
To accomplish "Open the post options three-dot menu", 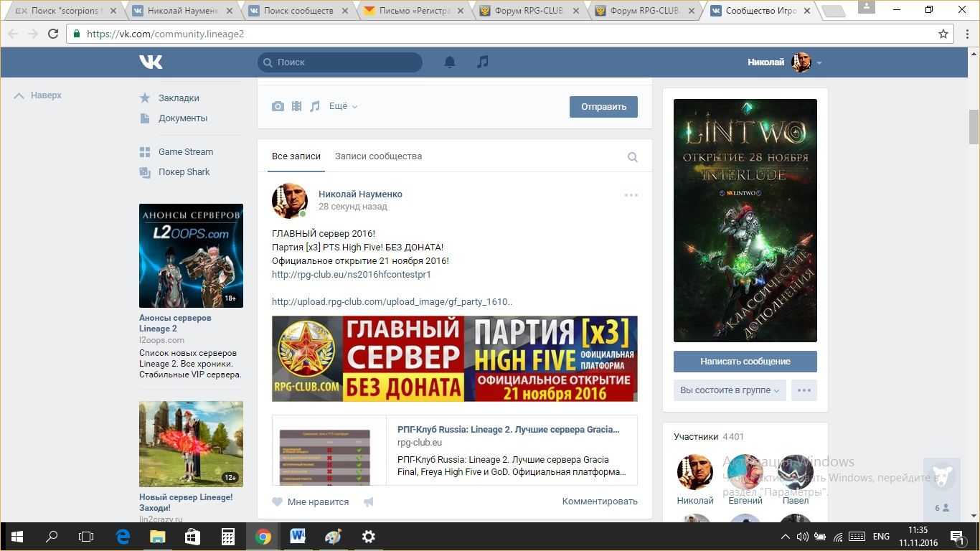I will point(631,195).
